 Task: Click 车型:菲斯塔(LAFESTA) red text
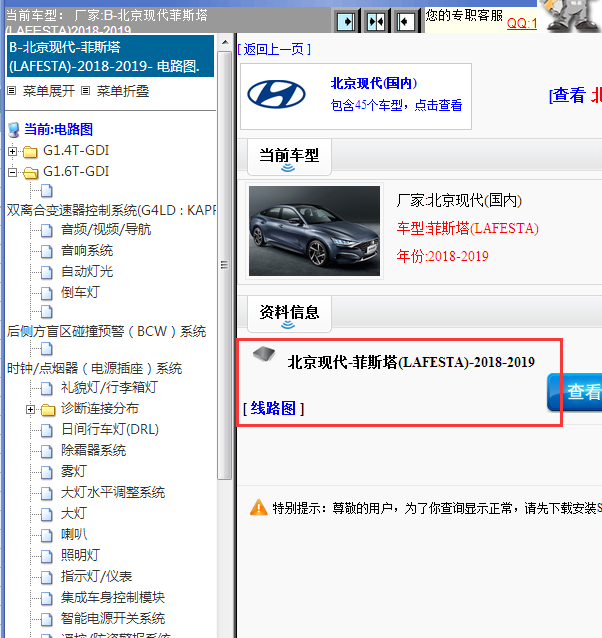click(x=468, y=228)
